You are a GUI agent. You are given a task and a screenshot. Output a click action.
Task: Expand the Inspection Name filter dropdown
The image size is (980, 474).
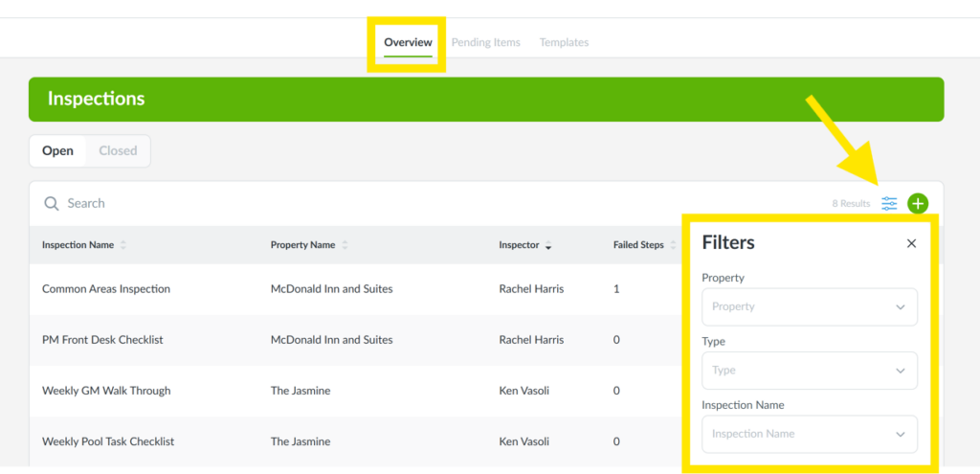[809, 434]
